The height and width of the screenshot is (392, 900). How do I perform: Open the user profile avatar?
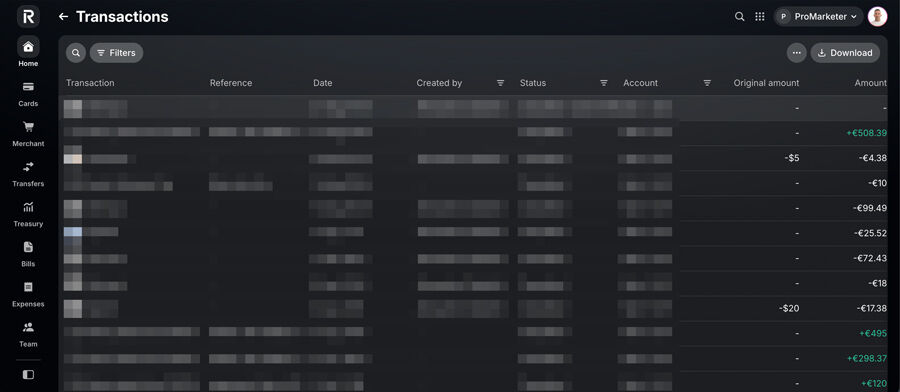tap(877, 17)
